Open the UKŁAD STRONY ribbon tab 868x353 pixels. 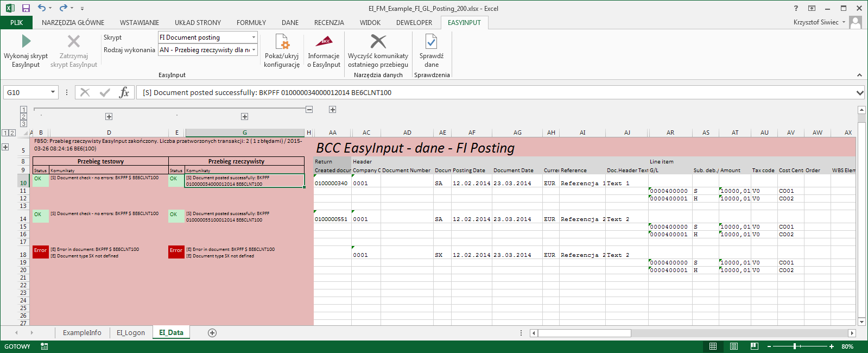198,22
